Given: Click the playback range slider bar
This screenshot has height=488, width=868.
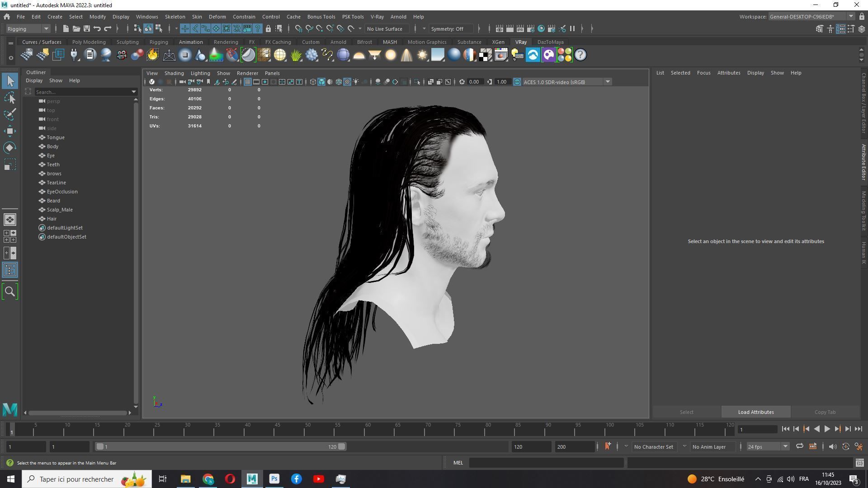Looking at the screenshot, I should pos(221,446).
